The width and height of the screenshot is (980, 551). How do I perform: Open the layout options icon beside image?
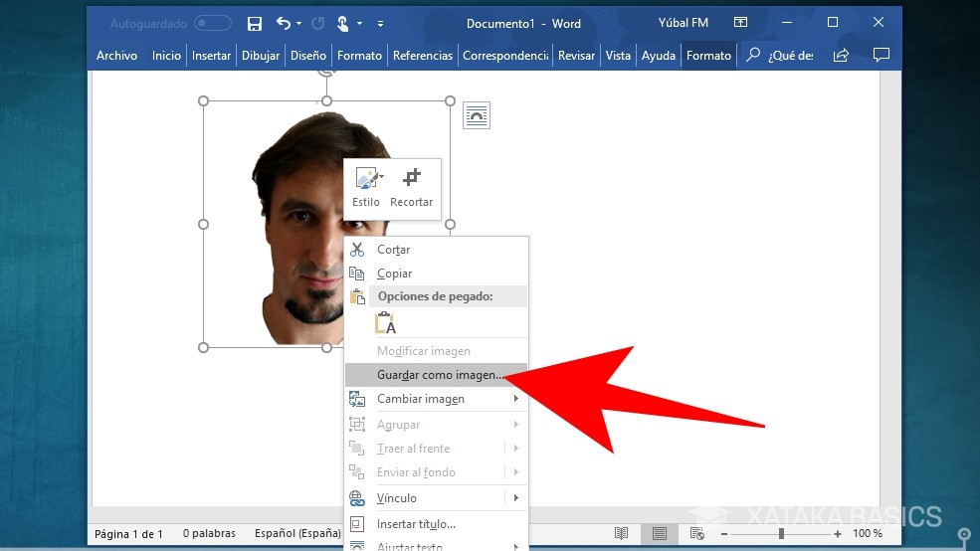tap(477, 115)
